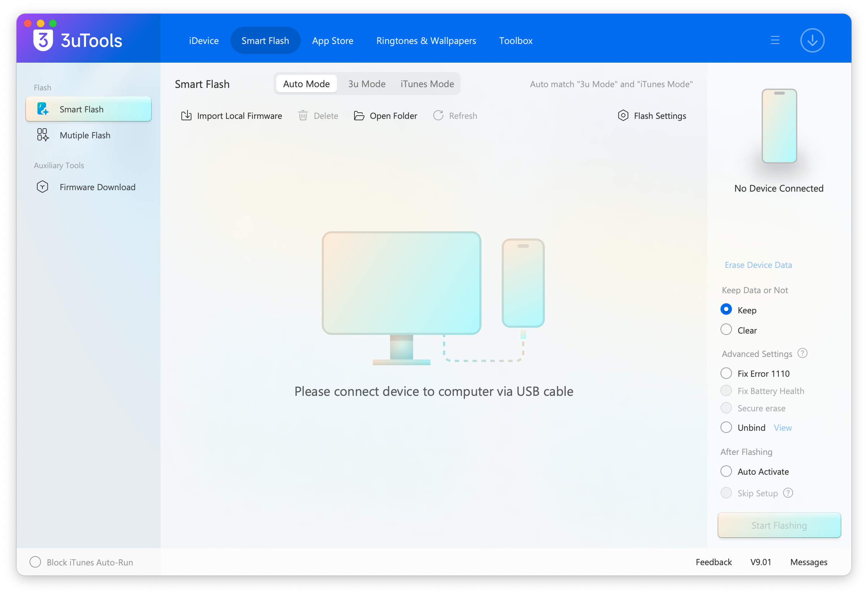Open the Toolbox tab
Screen dimensions: 868x595
click(516, 40)
